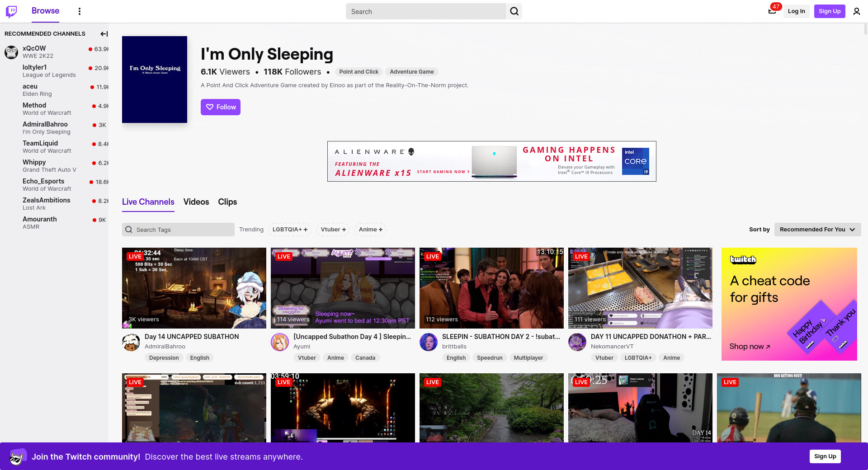Viewport: 868px width, 470px height.
Task: Click the Search Tags input field
Action: point(179,230)
